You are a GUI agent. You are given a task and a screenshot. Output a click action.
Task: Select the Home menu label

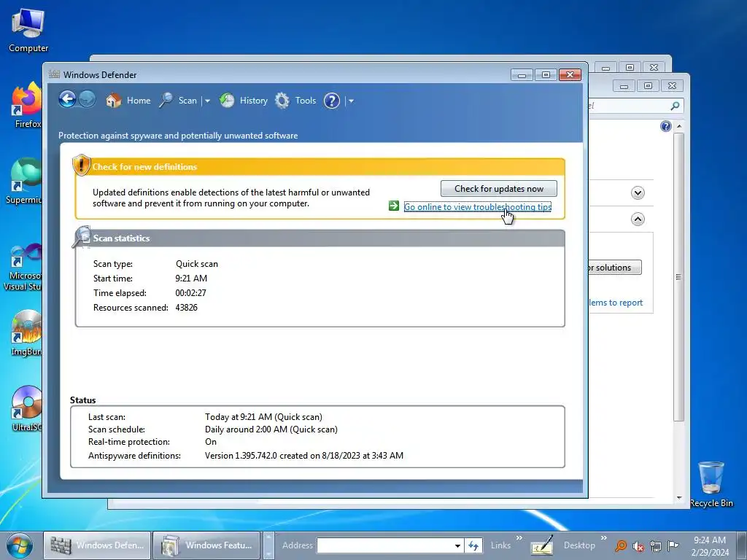(x=139, y=101)
